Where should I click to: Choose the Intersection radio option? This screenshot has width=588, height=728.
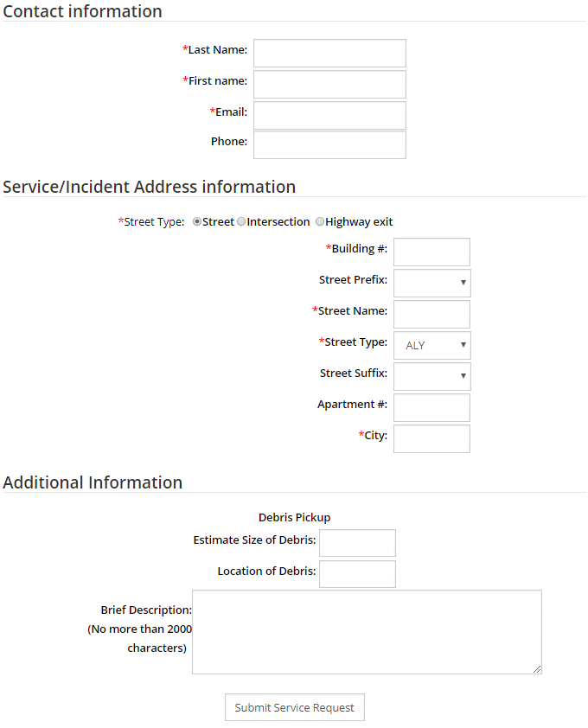[241, 222]
